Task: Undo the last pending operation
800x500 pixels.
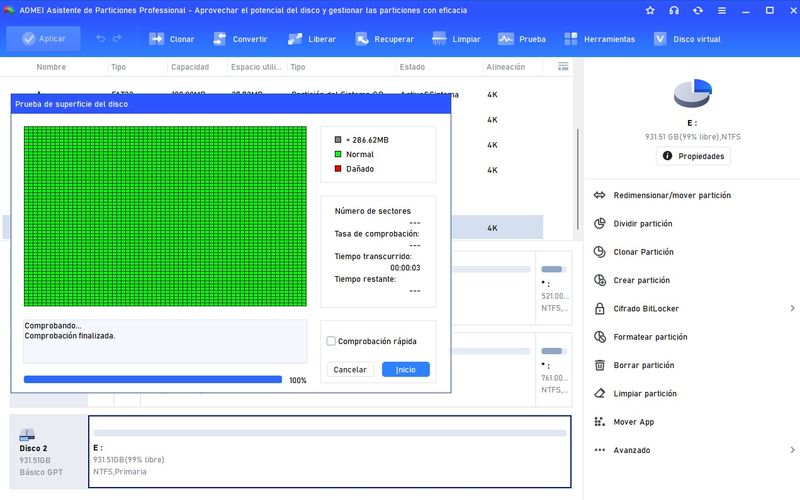Action: coord(101,39)
